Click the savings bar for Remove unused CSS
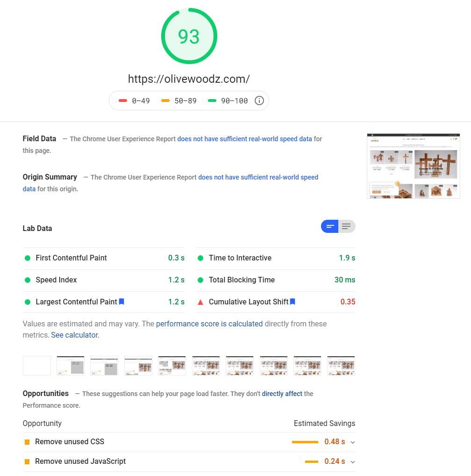This screenshot has height=476, width=471. pos(305,441)
